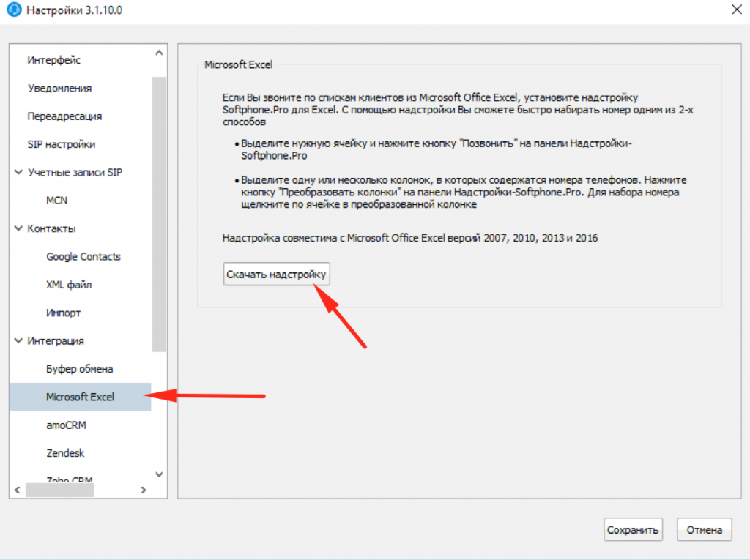Collapse the Контакты tree section
750x560 pixels.
18,228
